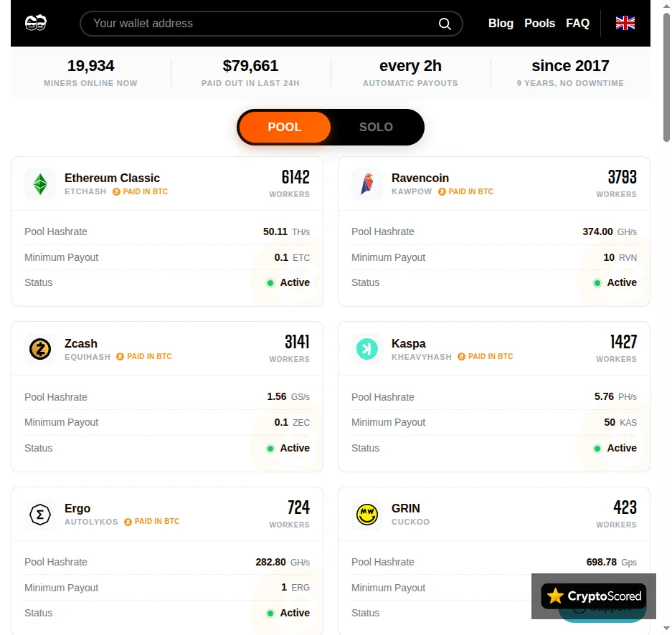Click the 1427 workers count

tap(623, 342)
